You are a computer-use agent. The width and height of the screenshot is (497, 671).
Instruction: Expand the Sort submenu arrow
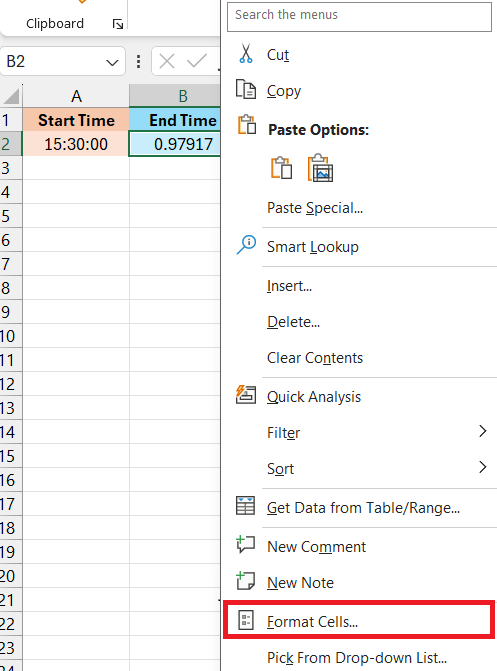pos(482,467)
